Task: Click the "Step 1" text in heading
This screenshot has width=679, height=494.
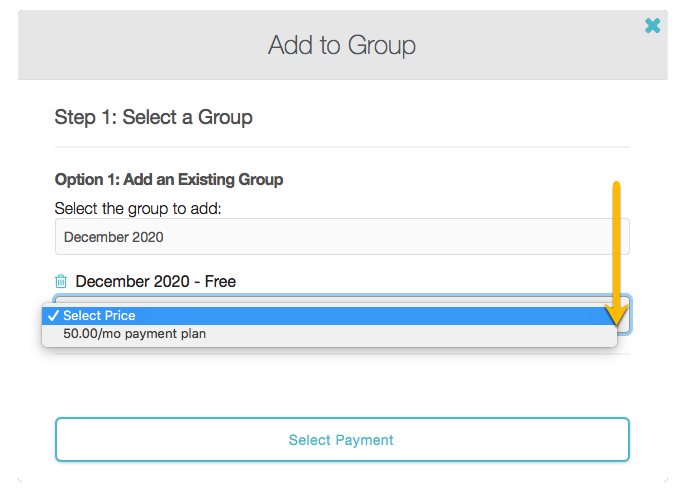Action: pos(83,117)
